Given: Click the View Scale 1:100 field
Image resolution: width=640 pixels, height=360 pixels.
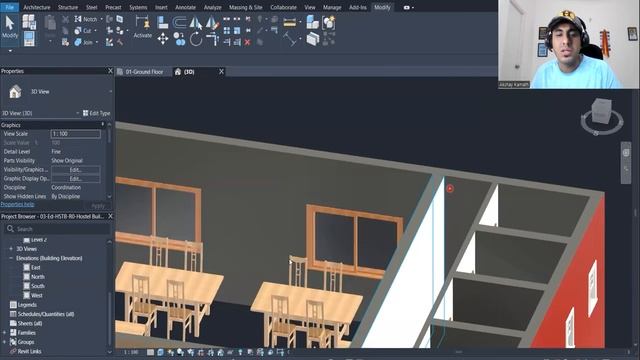Looking at the screenshot, I should click(x=76, y=134).
